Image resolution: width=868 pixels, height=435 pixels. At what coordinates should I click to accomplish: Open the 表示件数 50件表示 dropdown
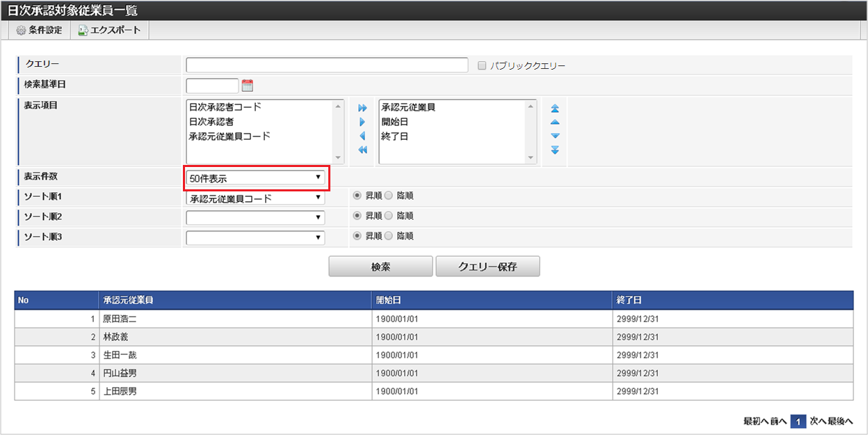tap(255, 178)
